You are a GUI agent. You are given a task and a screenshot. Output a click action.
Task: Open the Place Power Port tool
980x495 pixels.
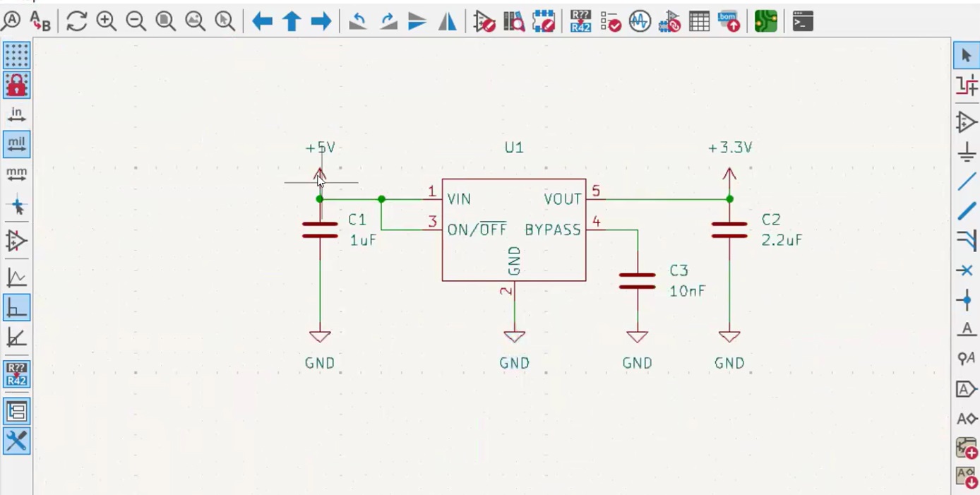point(965,152)
